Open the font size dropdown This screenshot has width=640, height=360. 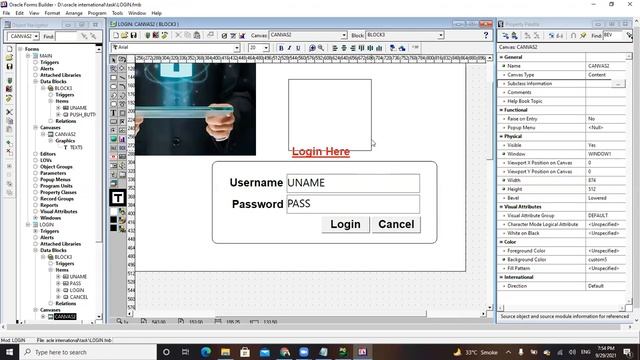[266, 48]
